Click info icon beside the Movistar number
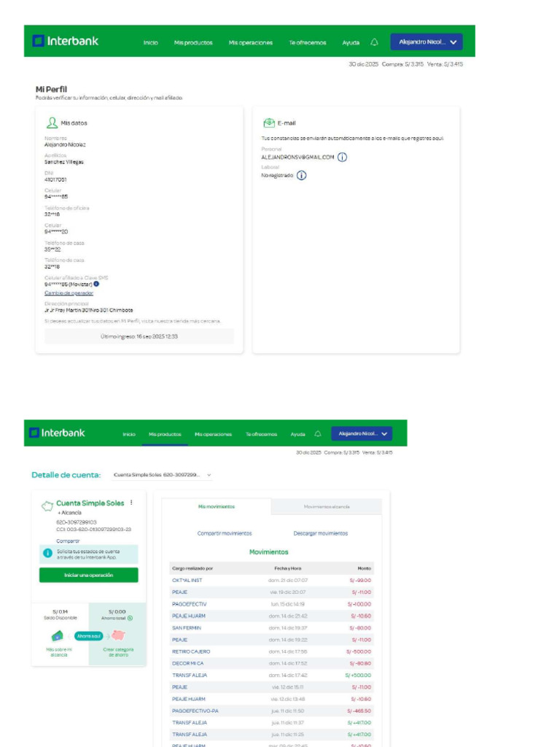This screenshot has width=560, height=747. tap(96, 284)
